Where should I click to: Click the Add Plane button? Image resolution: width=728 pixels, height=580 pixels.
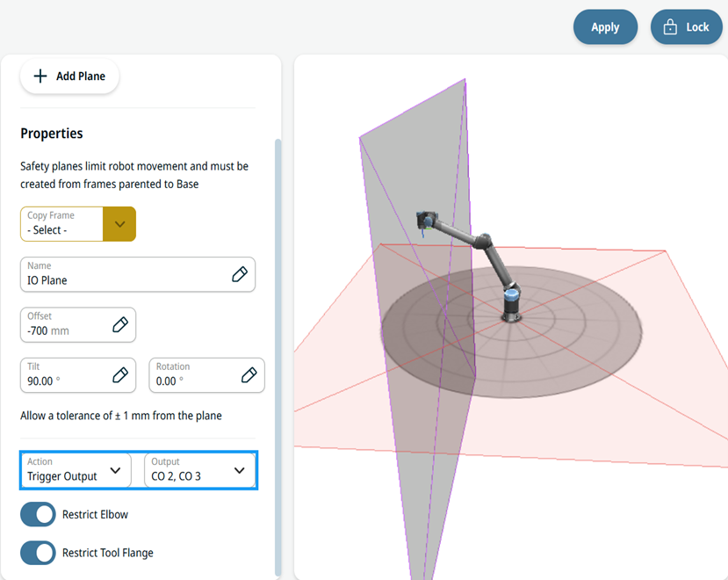coord(69,76)
